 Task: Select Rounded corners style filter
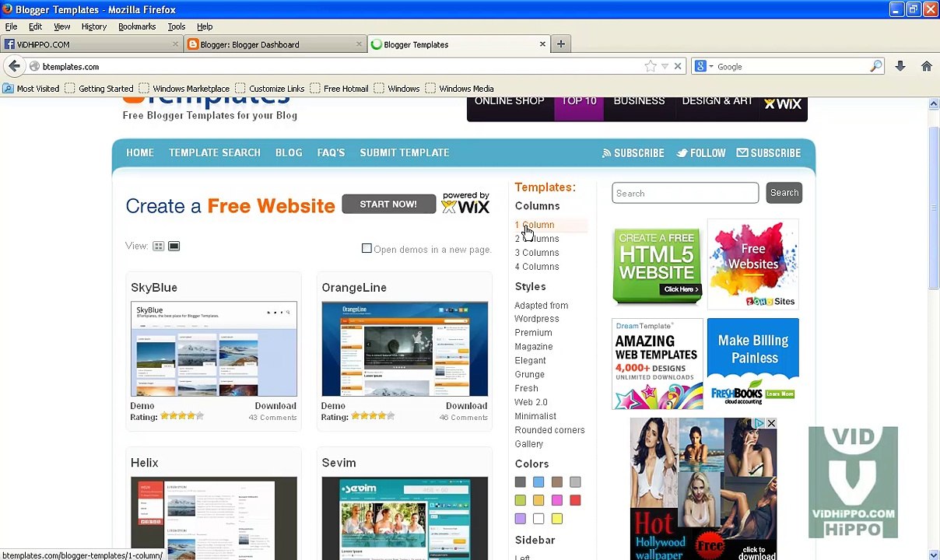(549, 430)
